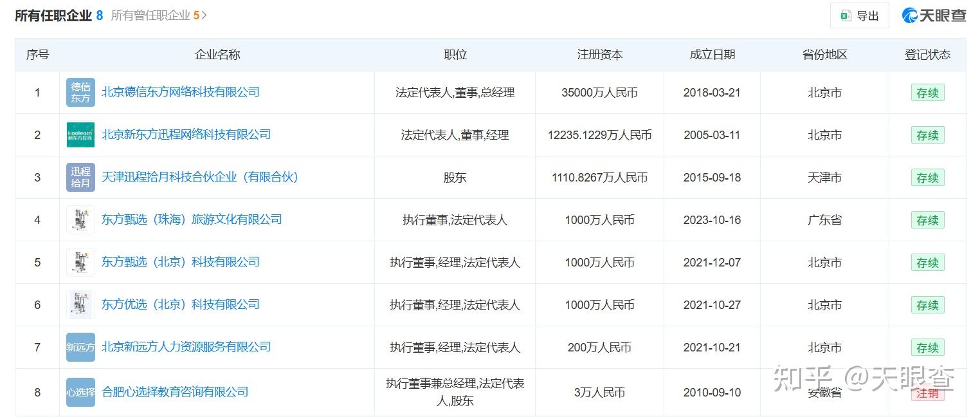Click the 新远方 company logo icon

80,347
